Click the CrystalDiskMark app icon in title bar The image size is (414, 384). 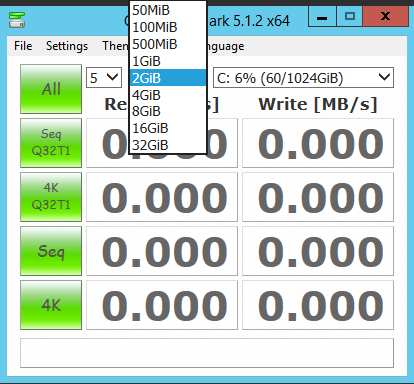click(x=17, y=20)
